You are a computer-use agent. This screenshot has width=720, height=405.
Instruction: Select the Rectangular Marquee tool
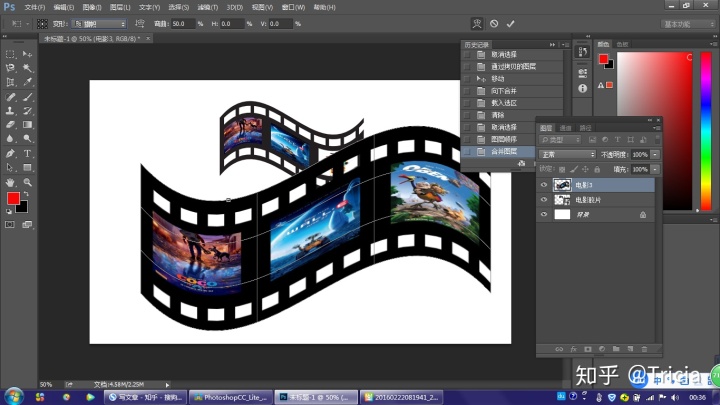10,54
